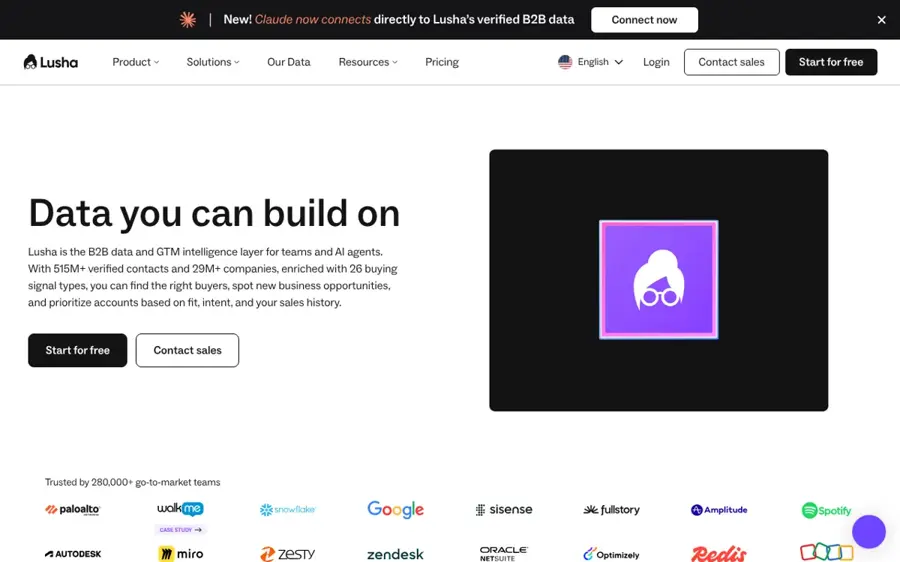Viewport: 900px width, 562px height.
Task: Click the Zoho logo
Action: click(x=827, y=552)
